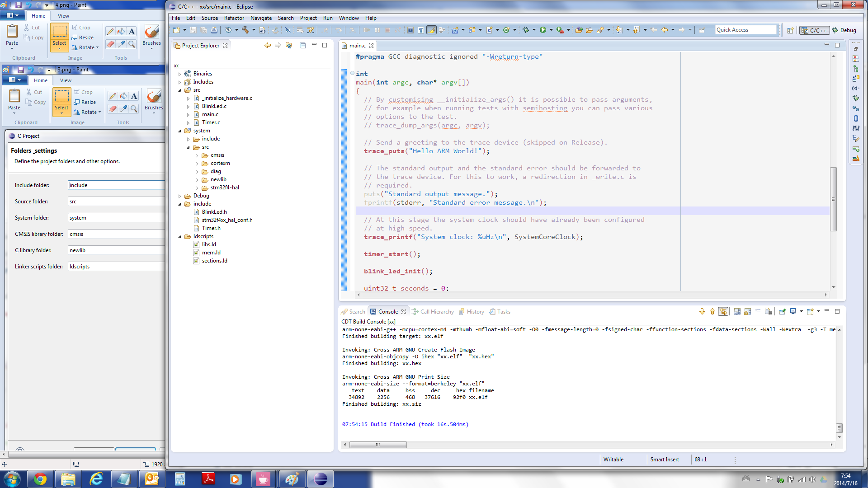
Task: Click the Previous Annotation icon
Action: click(636, 30)
